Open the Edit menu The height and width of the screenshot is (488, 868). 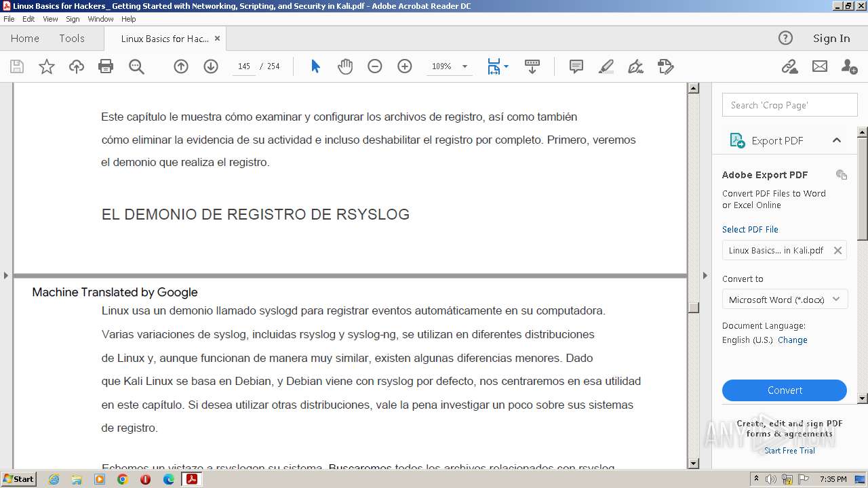[x=28, y=19]
